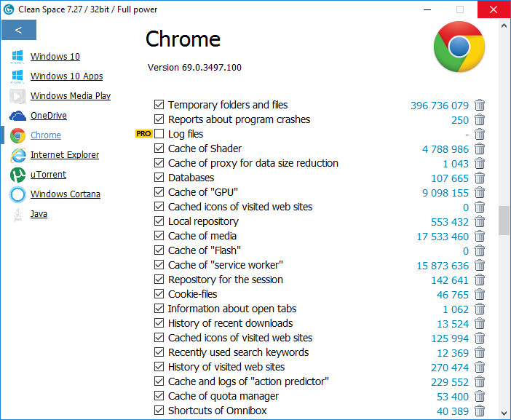Screen dimensions: 511x420
Task: Click trash icon for Temporary folders and files
Action: point(480,105)
